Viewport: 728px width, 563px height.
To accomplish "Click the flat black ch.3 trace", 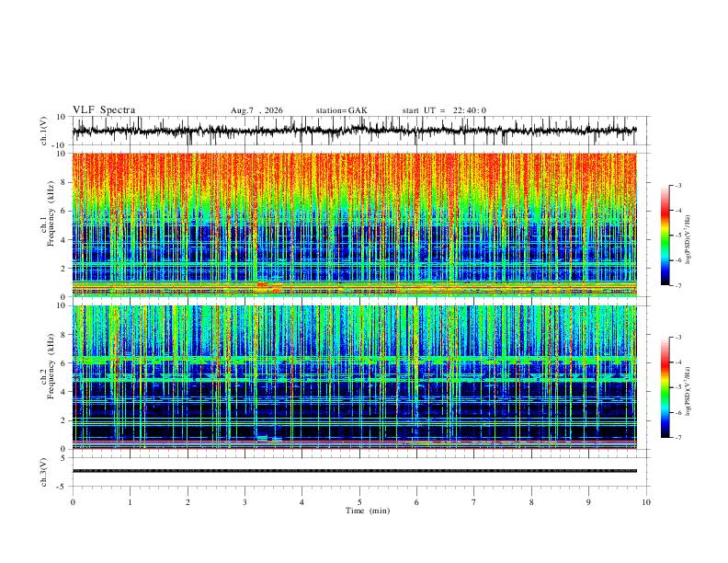I will click(355, 471).
